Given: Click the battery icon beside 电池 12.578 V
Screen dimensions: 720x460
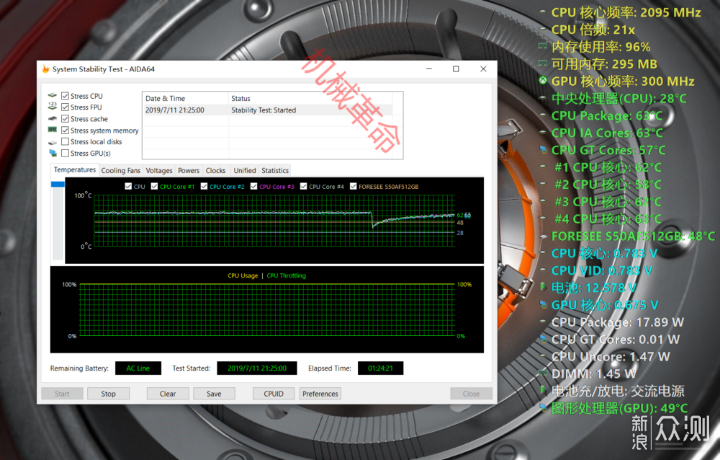Looking at the screenshot, I should point(543,287).
